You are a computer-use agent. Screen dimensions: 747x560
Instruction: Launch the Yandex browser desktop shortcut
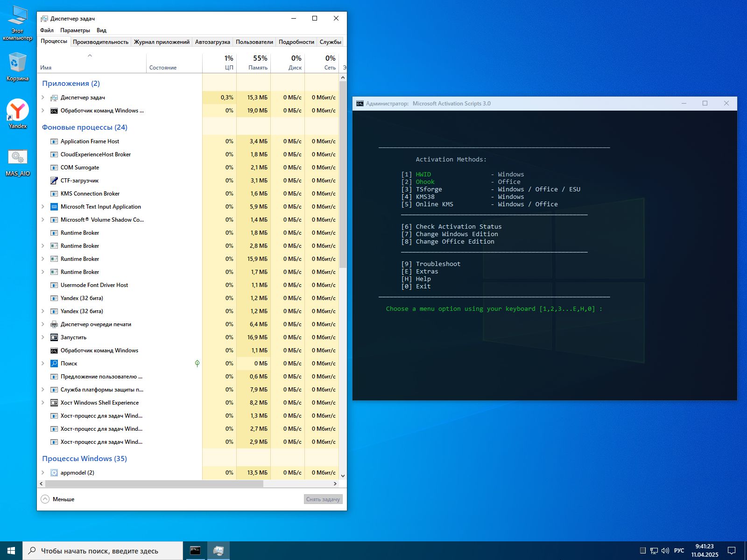click(17, 113)
